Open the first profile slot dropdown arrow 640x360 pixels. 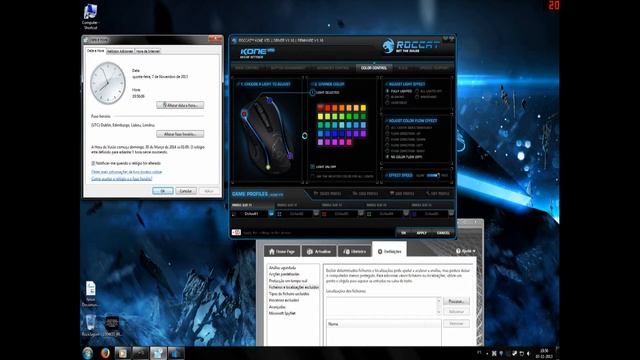tap(271, 213)
